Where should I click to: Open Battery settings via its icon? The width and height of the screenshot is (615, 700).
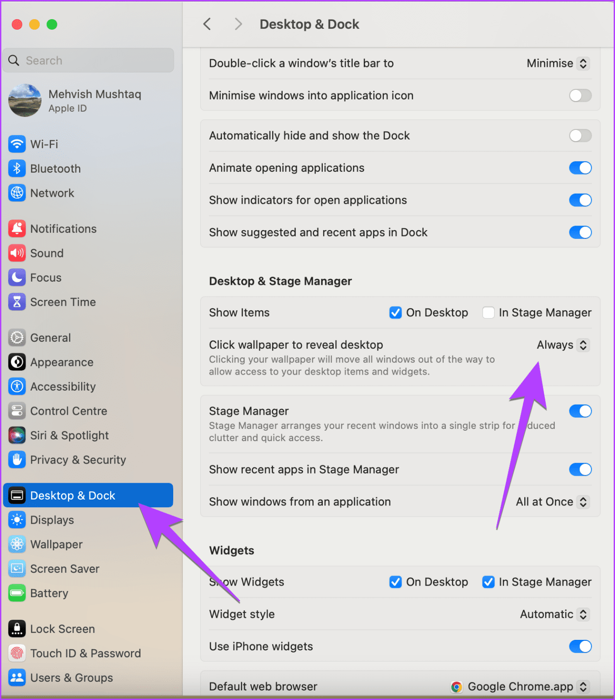tap(17, 593)
